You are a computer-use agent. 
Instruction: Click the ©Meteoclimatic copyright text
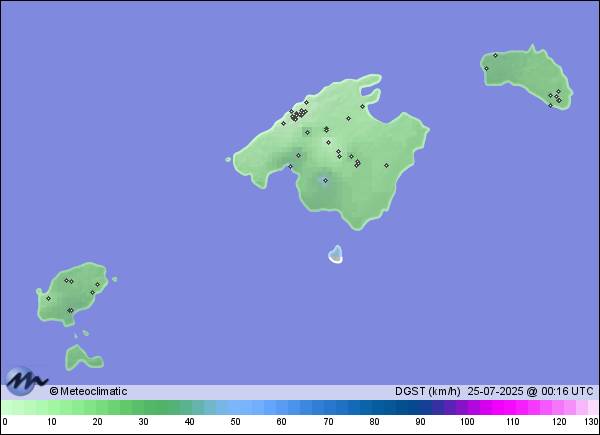pyautogui.click(x=88, y=391)
